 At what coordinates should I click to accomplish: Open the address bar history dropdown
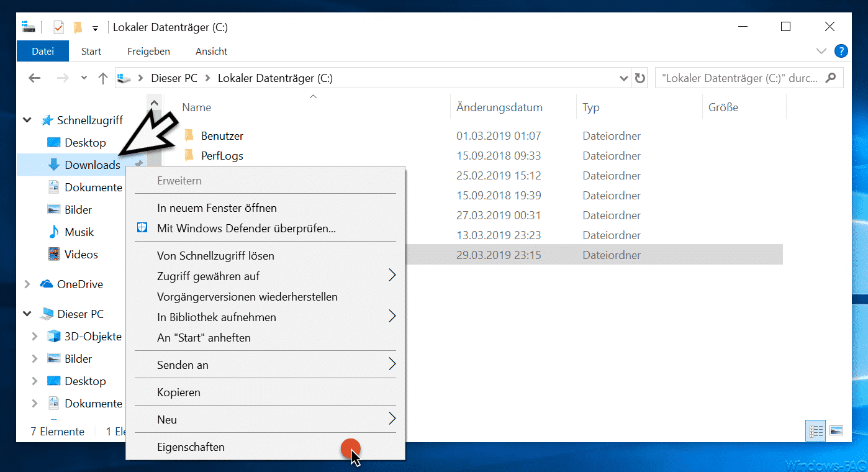[624, 78]
